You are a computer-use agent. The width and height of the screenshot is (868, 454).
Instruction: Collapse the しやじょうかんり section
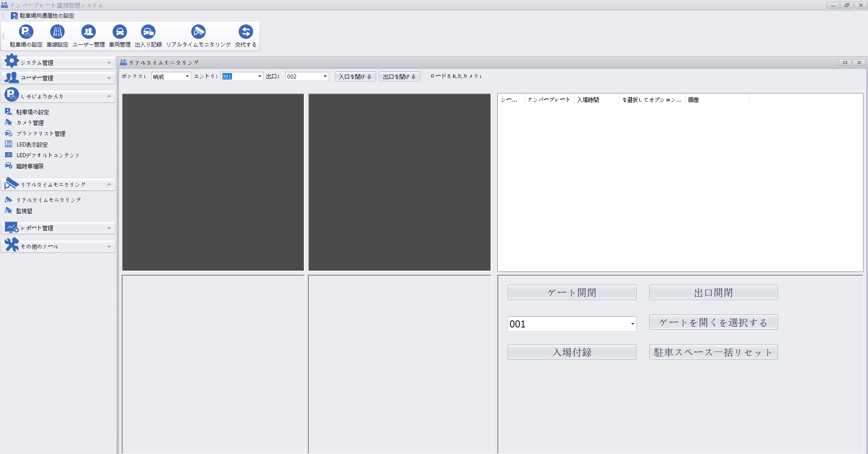pyautogui.click(x=58, y=96)
